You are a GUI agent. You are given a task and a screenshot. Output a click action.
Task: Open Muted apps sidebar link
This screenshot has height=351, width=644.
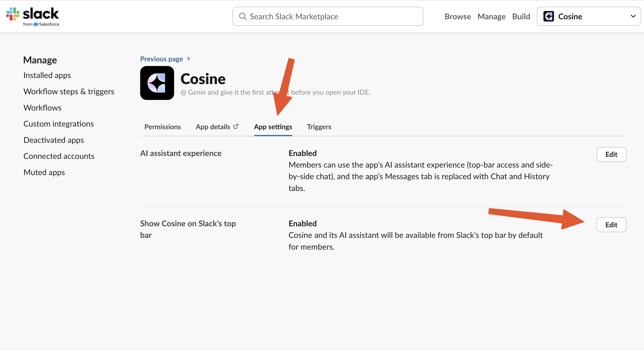point(44,172)
